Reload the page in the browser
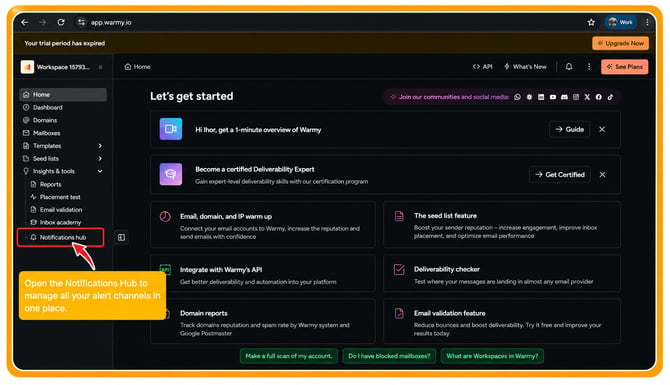Image resolution: width=670 pixels, height=385 pixels. click(61, 22)
